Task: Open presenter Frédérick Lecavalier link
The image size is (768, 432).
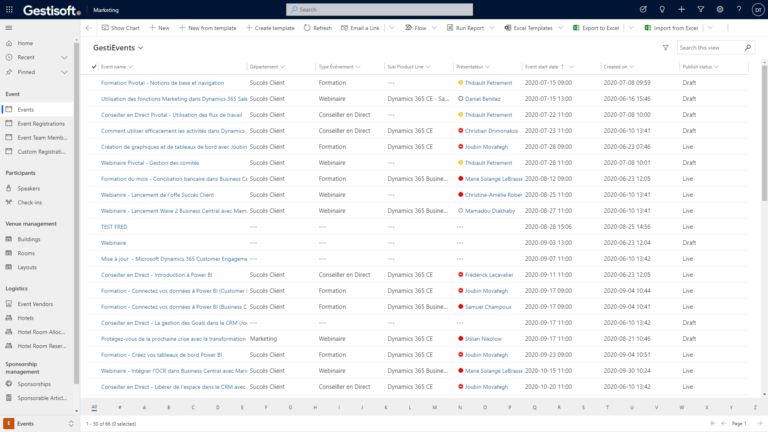Action: 489,275
